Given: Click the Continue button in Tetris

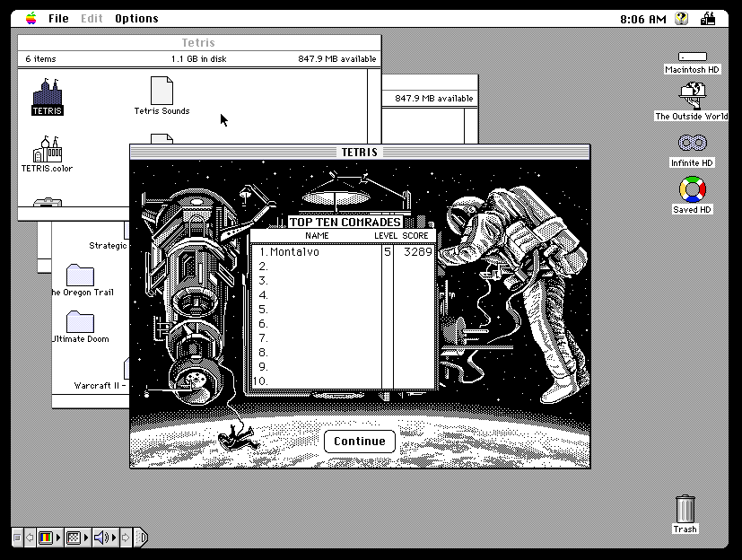Looking at the screenshot, I should pos(359,441).
